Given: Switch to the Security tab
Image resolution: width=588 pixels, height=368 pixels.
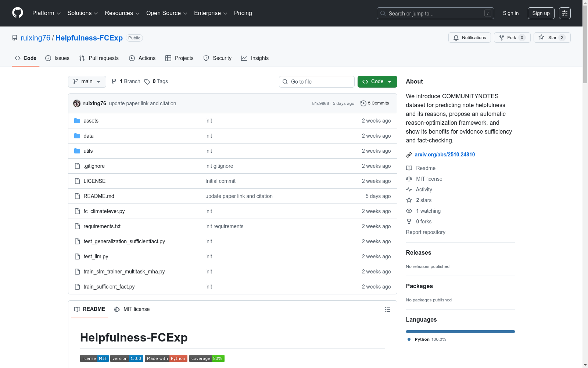Looking at the screenshot, I should click(218, 58).
